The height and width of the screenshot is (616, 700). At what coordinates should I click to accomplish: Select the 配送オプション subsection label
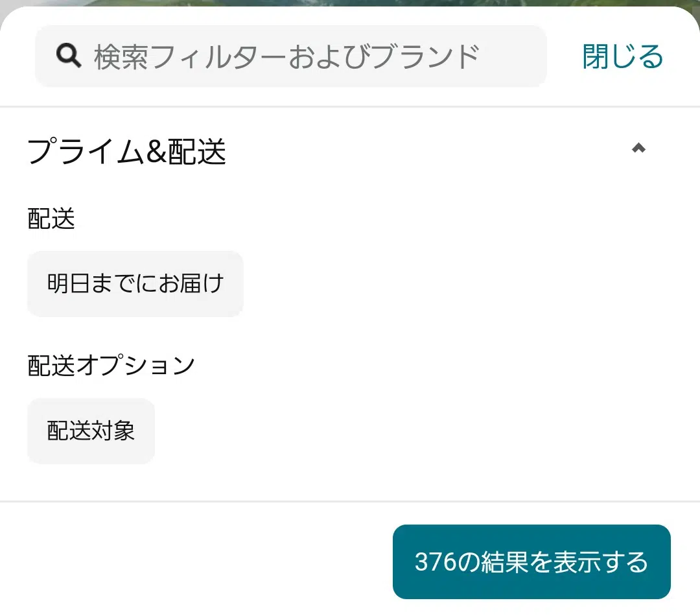pyautogui.click(x=111, y=366)
